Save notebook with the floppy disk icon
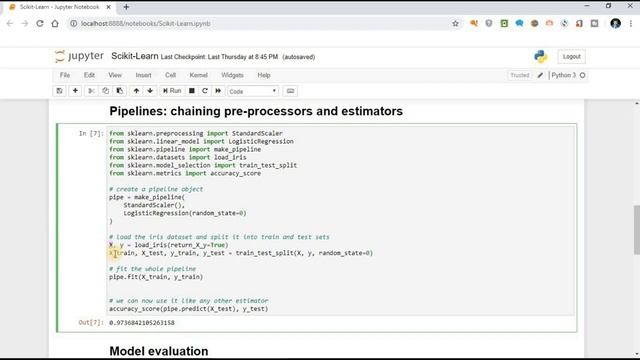The image size is (640, 360). point(60,91)
